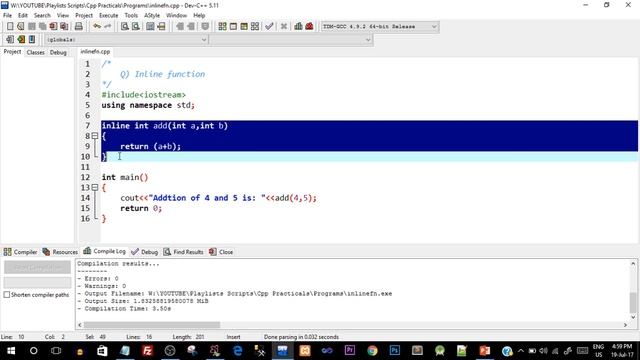Open the Find Results bottom tab
640x360 pixels.
point(184,252)
